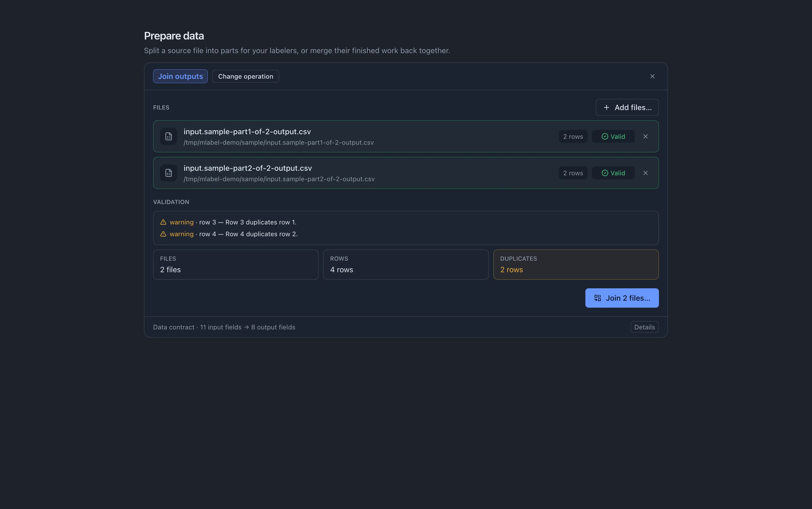
Task: Click the warning icon for row 3
Action: tap(163, 222)
